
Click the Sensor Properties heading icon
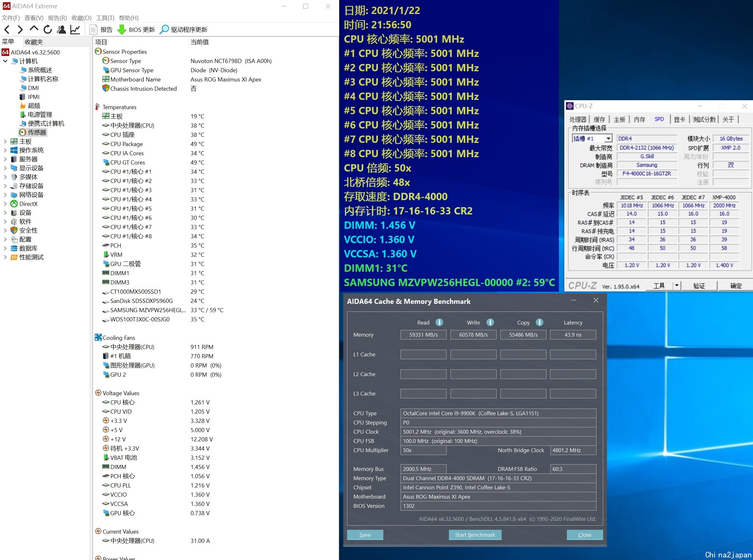[98, 52]
